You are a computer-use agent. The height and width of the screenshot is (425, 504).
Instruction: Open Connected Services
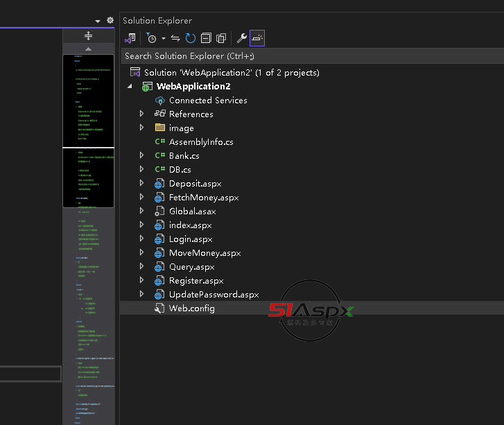[208, 101]
